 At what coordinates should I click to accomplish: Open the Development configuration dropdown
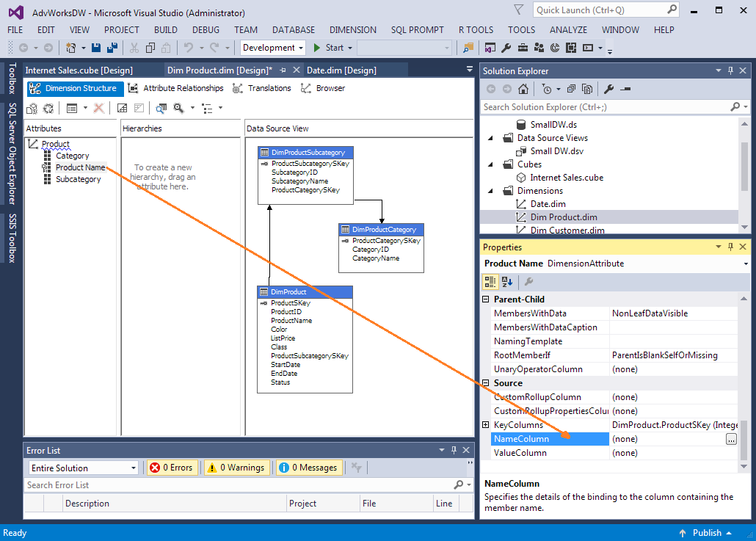coord(273,48)
